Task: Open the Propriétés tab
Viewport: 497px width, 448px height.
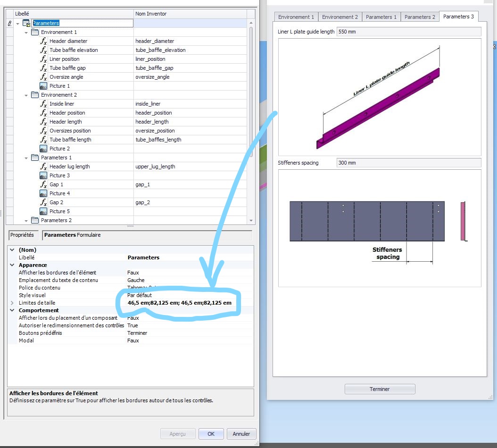Action: point(24,235)
